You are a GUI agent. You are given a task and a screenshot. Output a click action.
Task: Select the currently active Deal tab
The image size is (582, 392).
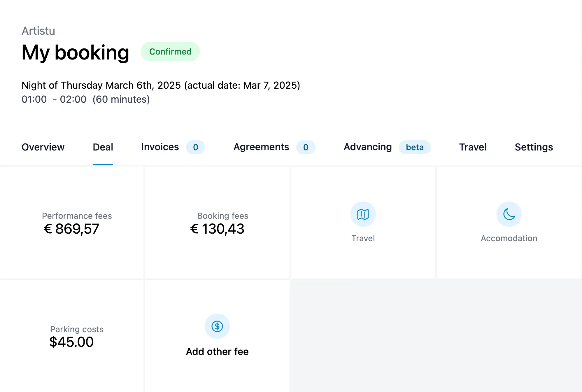tap(103, 147)
